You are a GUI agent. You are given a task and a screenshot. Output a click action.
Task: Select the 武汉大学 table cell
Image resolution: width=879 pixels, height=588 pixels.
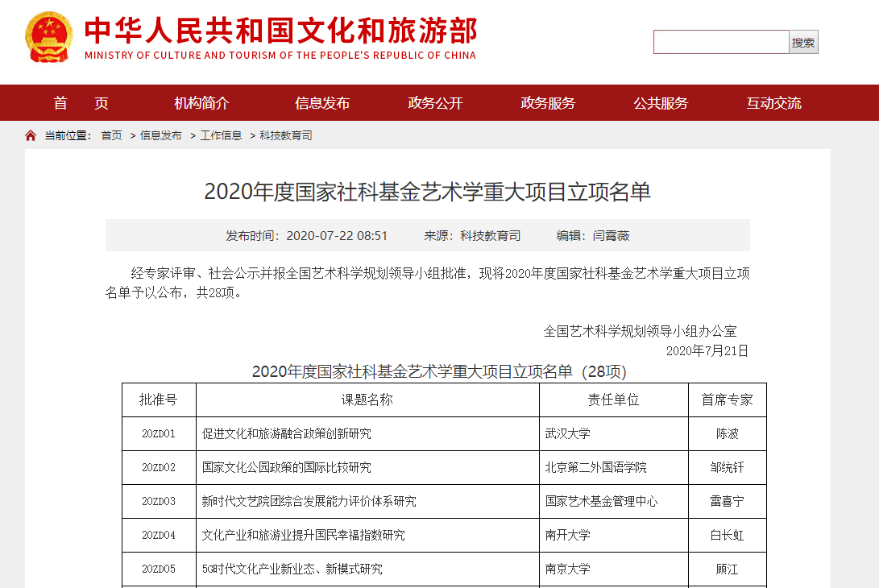point(568,433)
